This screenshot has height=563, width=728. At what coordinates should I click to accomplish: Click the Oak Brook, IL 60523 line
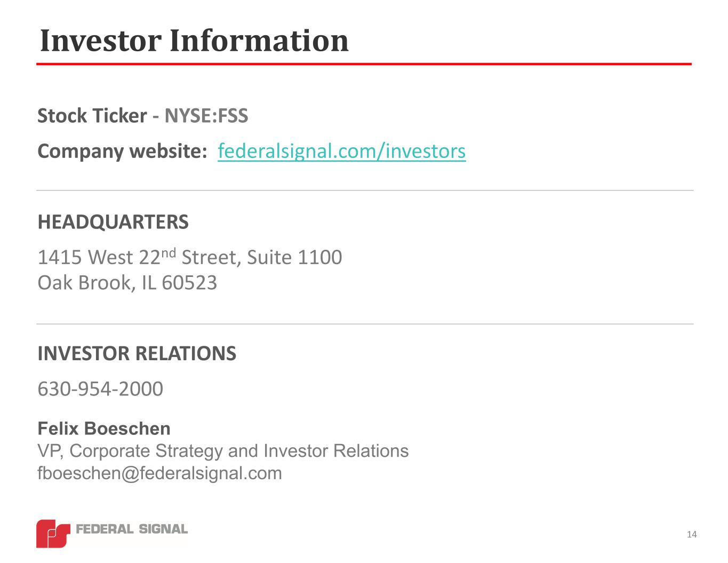[x=127, y=283]
